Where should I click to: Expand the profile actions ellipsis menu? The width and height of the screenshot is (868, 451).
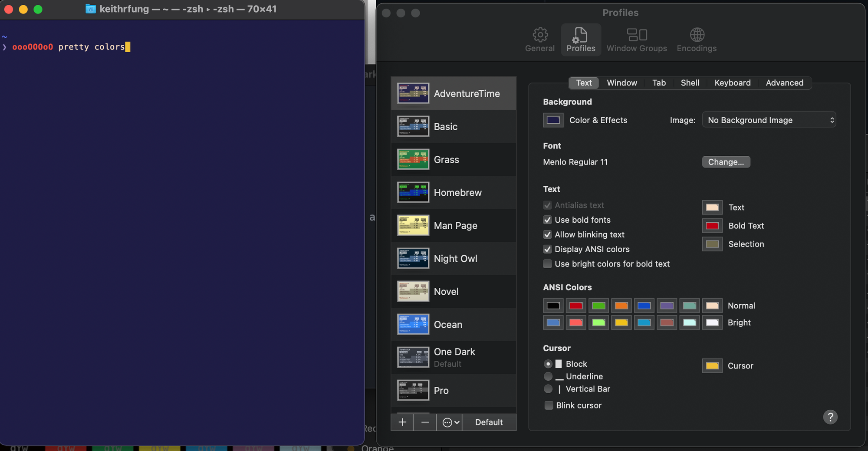pos(450,422)
